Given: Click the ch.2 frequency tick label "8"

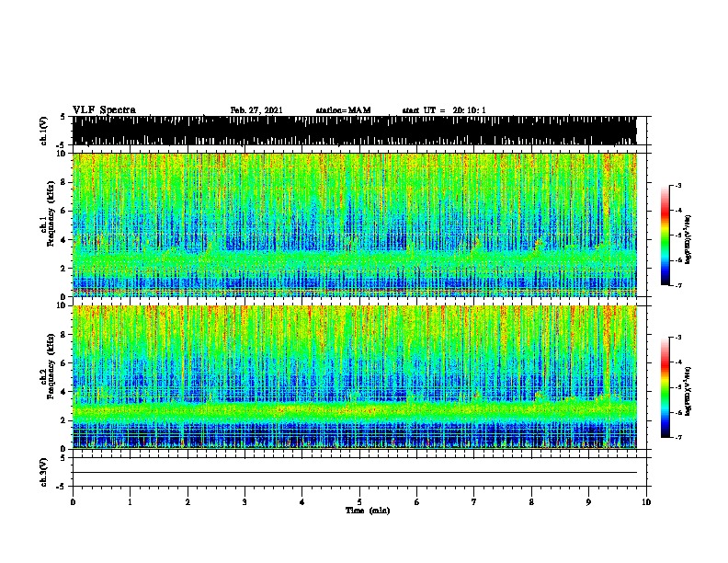Looking at the screenshot, I should [64, 335].
